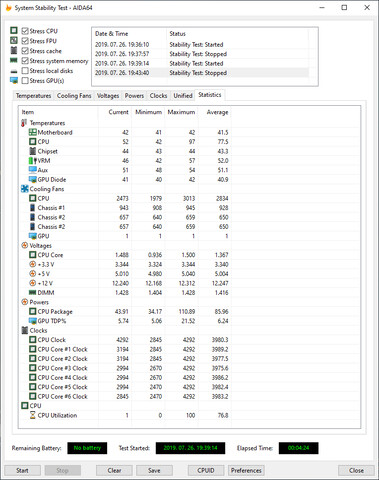Viewport: 379px width, 480px height.
Task: Click the Minimum column header
Action: [x=148, y=112]
